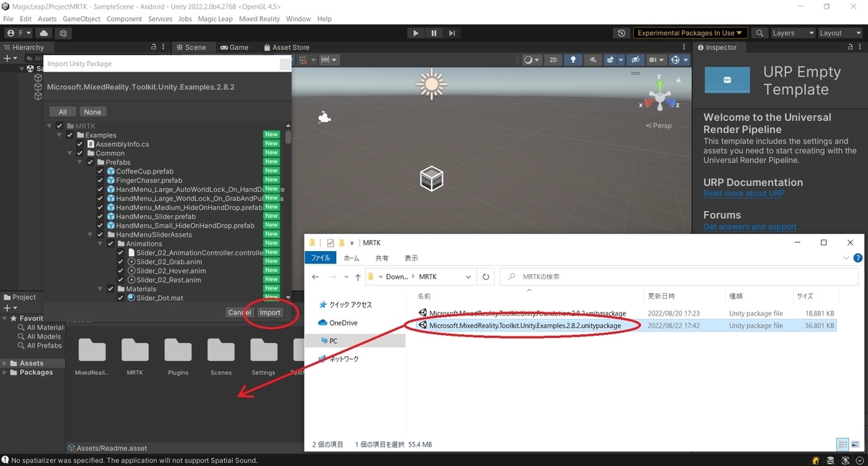This screenshot has width=868, height=466.
Task: Open the version control icon in toolbar
Action: (64, 33)
